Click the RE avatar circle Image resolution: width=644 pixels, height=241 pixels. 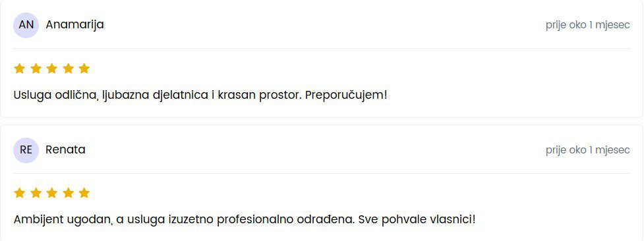[x=26, y=150]
